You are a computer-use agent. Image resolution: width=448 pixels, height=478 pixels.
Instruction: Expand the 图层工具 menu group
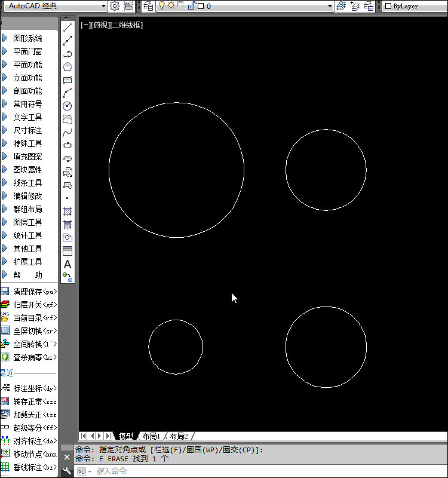coord(29,222)
